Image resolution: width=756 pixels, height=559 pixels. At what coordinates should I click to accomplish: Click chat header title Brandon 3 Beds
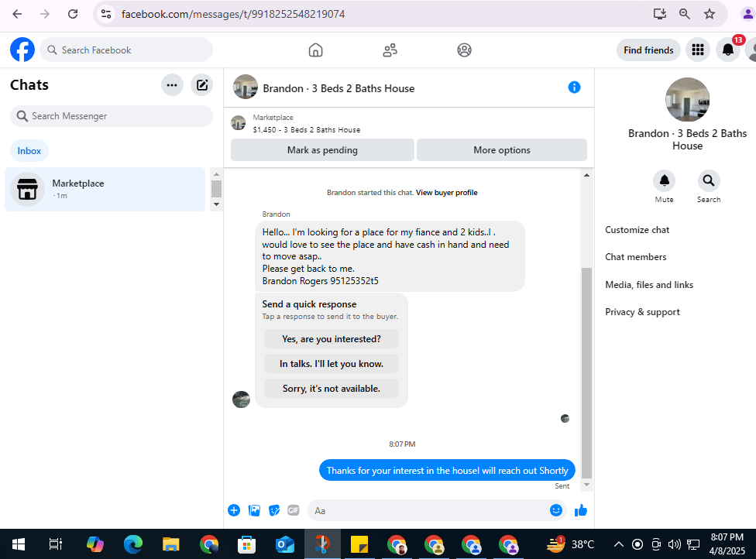(338, 88)
